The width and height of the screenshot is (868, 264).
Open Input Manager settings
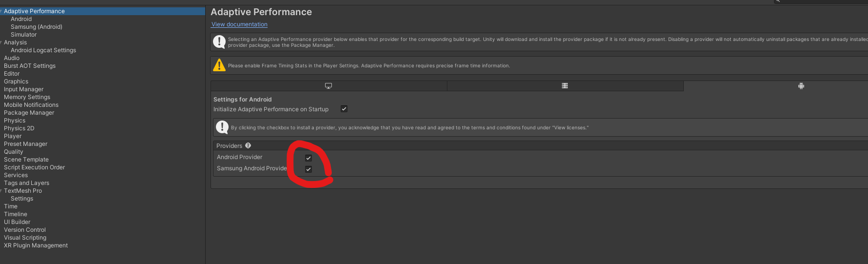[x=24, y=89]
